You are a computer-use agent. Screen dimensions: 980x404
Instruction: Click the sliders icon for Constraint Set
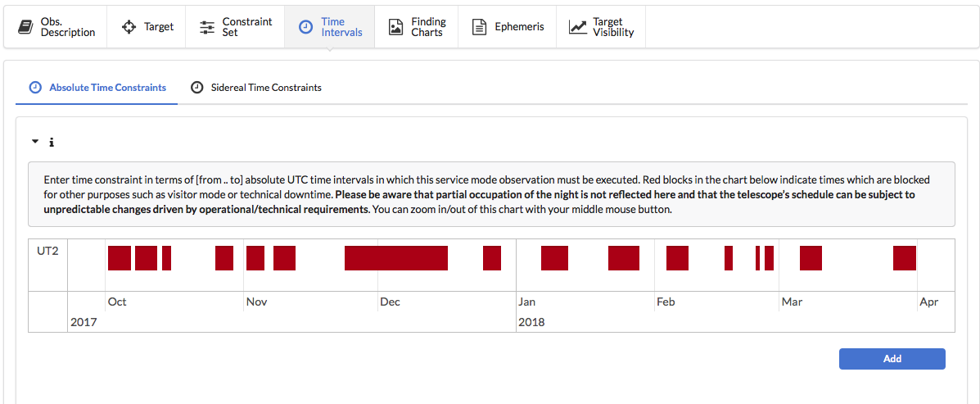coord(207,27)
